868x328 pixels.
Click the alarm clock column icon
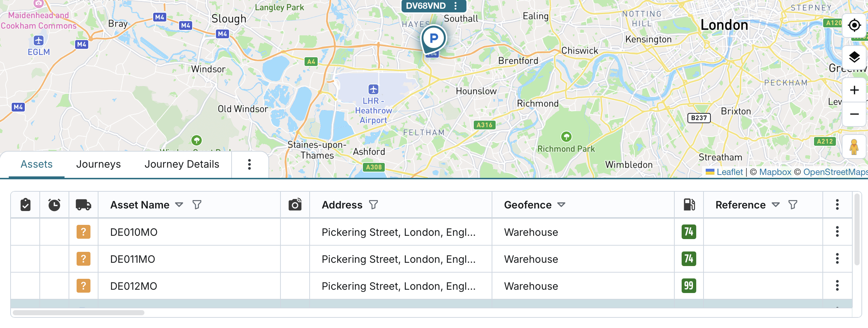point(54,205)
